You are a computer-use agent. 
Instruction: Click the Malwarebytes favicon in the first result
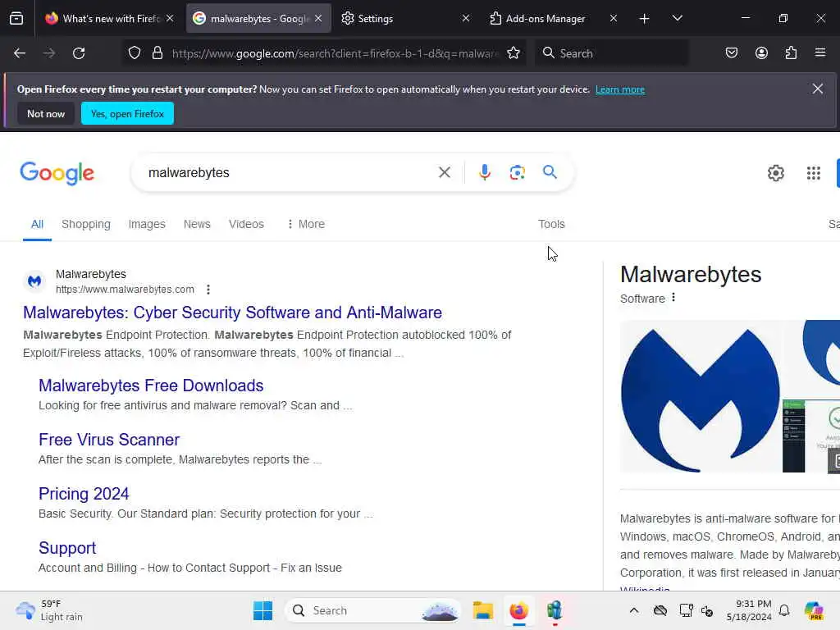34,281
